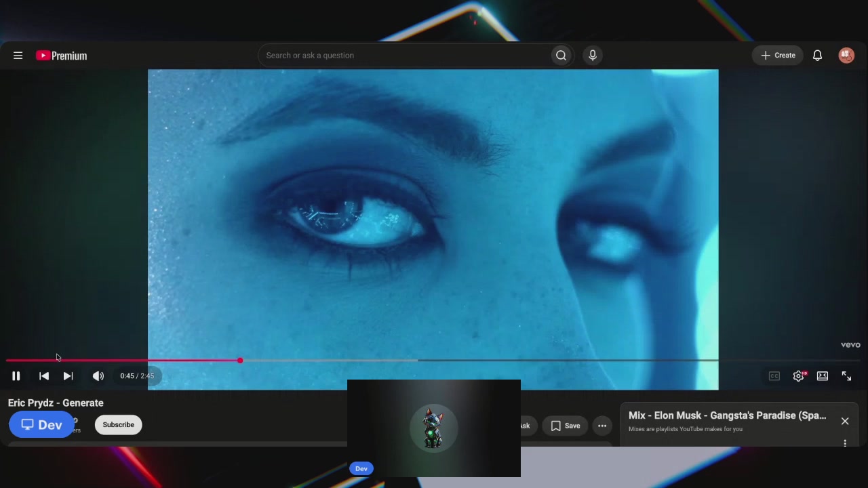Click the search magnifier button
868x488 pixels.
[561, 56]
